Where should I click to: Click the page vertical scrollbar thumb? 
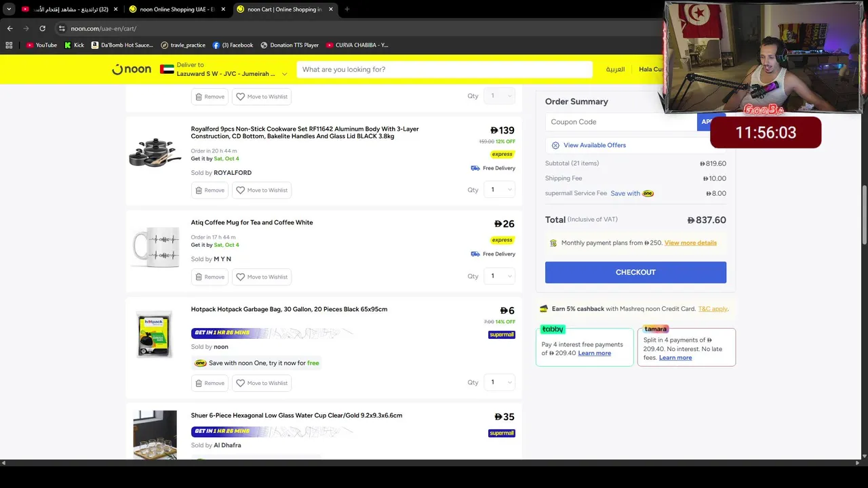[x=864, y=216]
